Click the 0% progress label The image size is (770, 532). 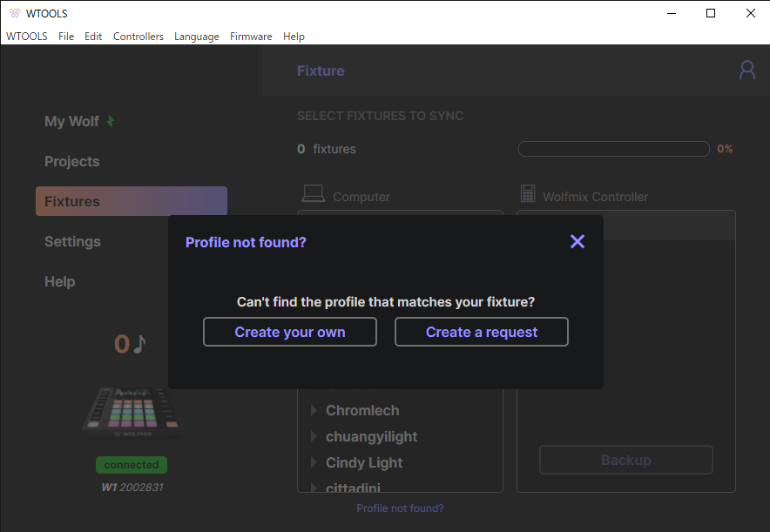point(725,149)
